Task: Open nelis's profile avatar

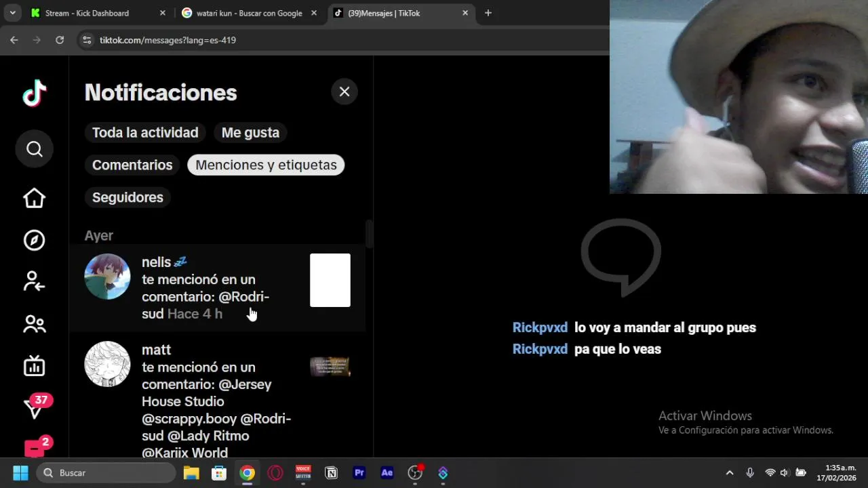Action: [x=107, y=277]
